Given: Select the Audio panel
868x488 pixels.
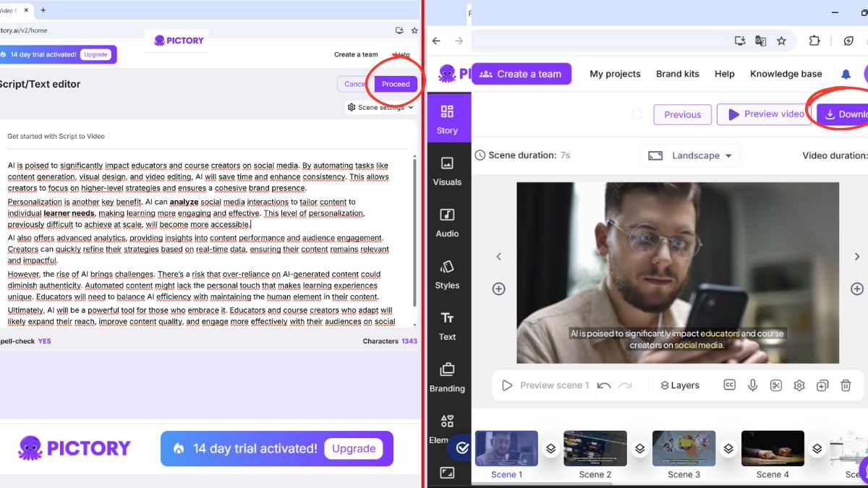Looking at the screenshot, I should (448, 223).
